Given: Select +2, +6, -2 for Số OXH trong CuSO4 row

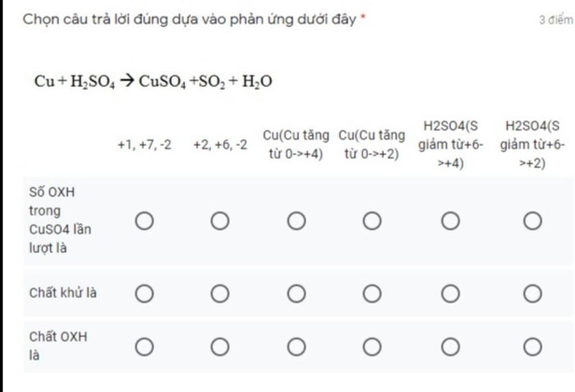Looking at the screenshot, I should pos(220,221).
